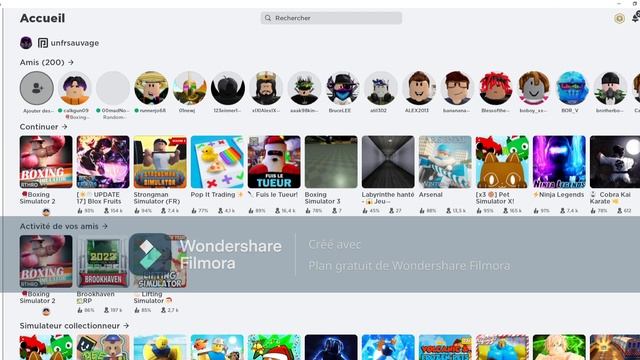640x360 pixels.
Task: Open friend BruceLEE's avatar
Action: tap(342, 88)
